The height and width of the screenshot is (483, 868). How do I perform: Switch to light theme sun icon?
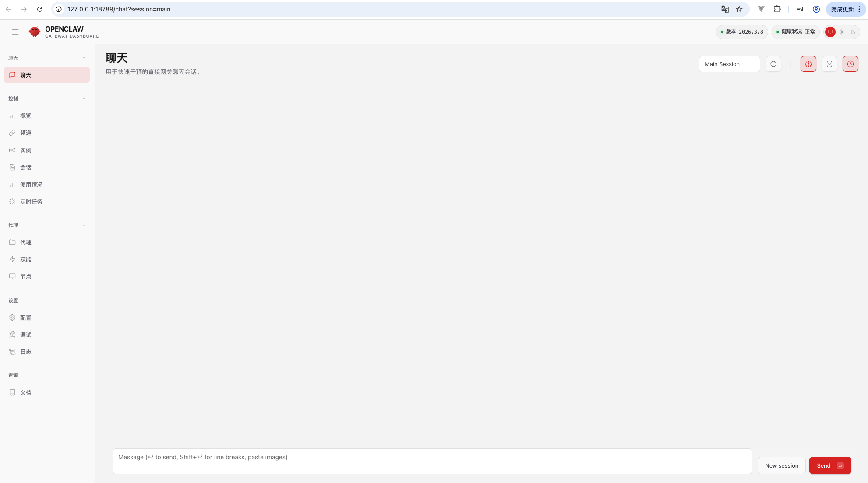point(842,32)
